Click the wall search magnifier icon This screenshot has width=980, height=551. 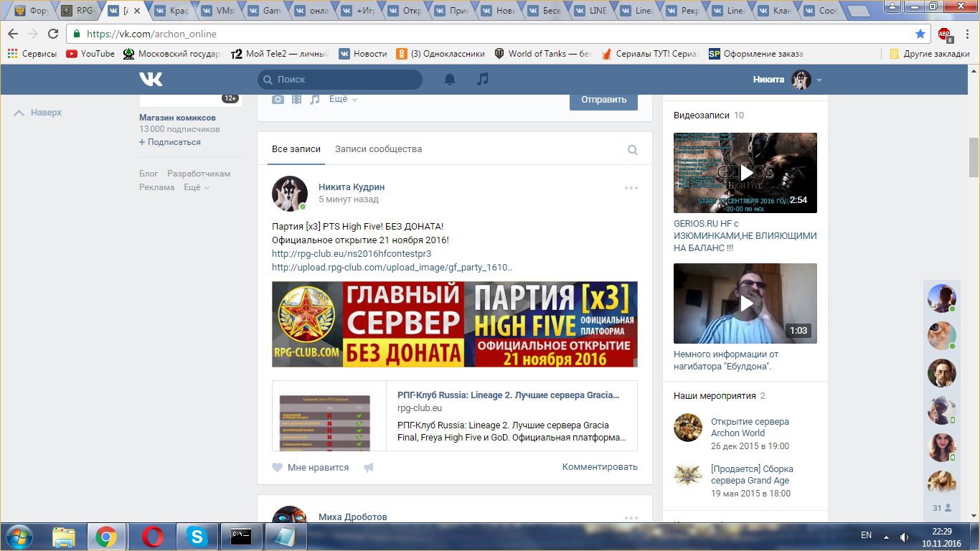pos(632,150)
